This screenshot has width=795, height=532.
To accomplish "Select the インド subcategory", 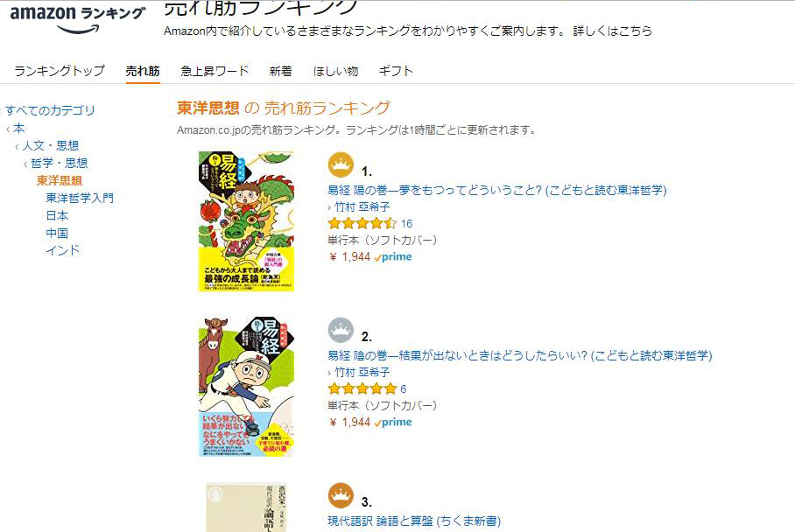I will click(63, 250).
